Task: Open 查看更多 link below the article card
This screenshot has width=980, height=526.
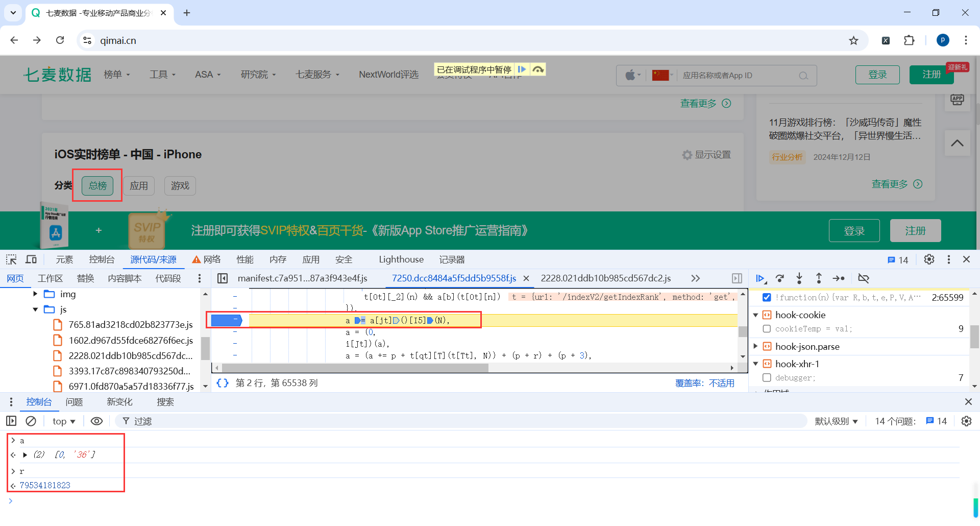Action: tap(897, 184)
